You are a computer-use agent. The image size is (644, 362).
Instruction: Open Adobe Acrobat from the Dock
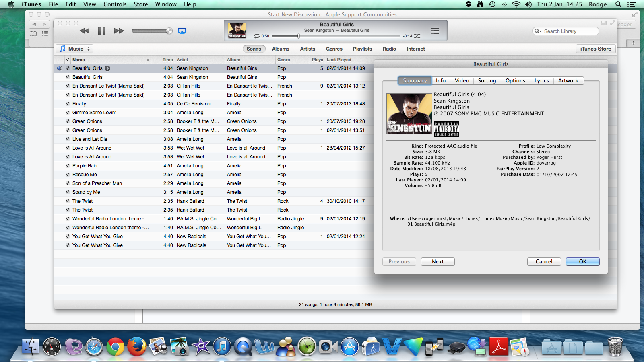(499, 346)
